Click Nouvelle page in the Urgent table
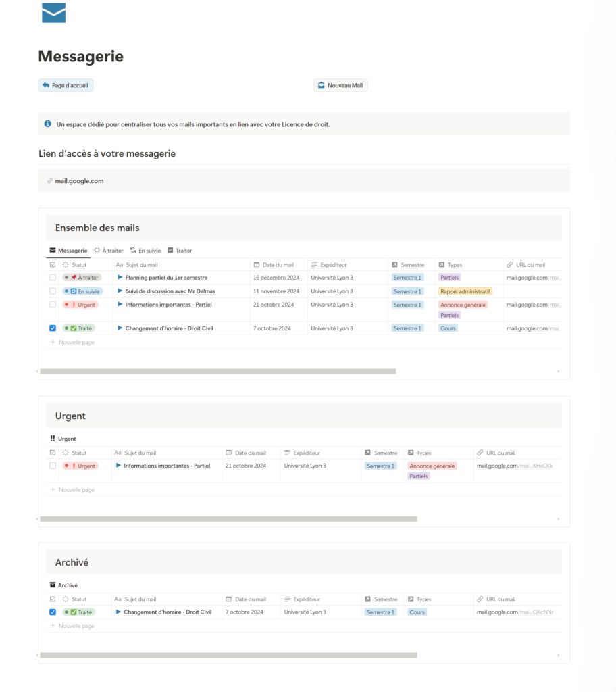The height and width of the screenshot is (692, 616). (76, 490)
